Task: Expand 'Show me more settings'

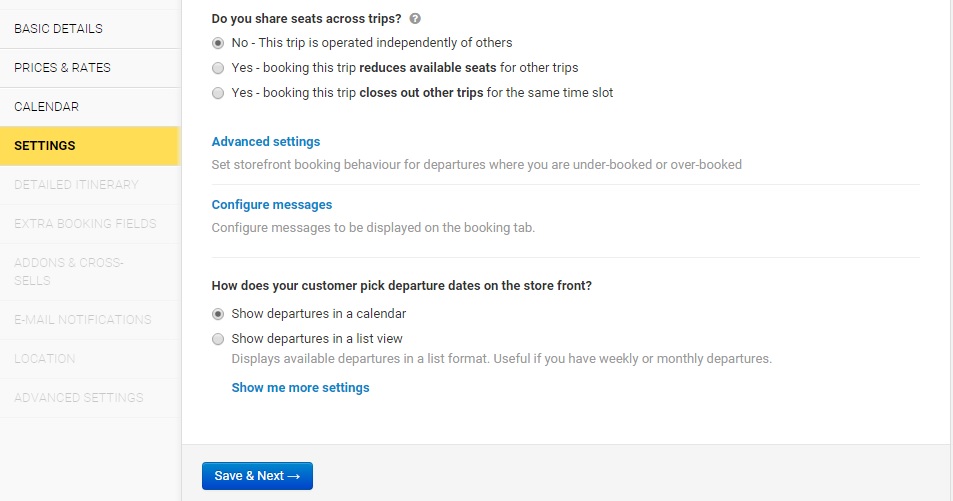Action: coord(300,388)
